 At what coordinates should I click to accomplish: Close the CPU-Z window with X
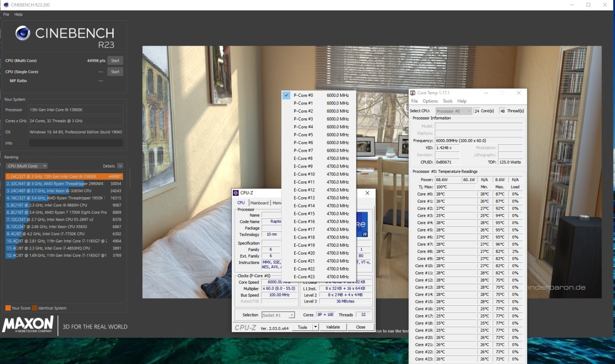[x=367, y=193]
